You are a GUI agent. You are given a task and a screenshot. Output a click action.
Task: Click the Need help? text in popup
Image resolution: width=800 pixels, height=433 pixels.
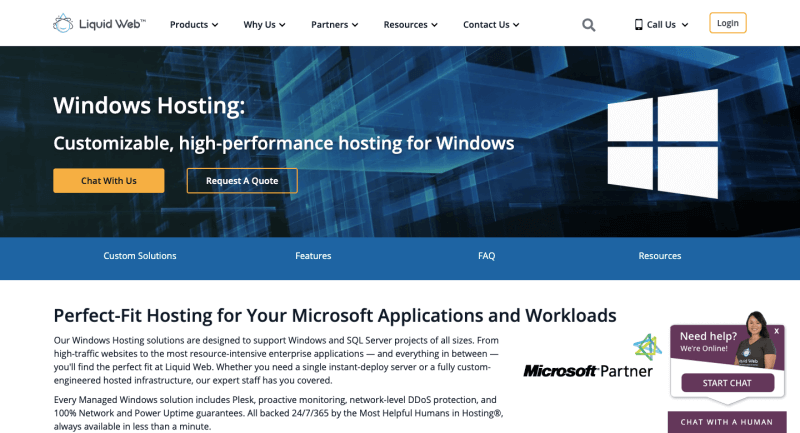click(708, 336)
